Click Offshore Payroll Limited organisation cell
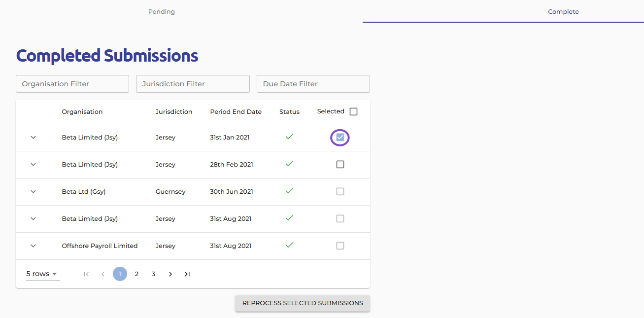 (x=100, y=246)
